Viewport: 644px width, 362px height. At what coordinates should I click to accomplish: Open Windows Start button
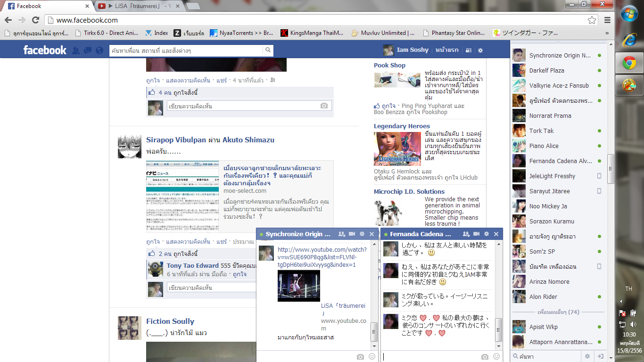pos(629,14)
